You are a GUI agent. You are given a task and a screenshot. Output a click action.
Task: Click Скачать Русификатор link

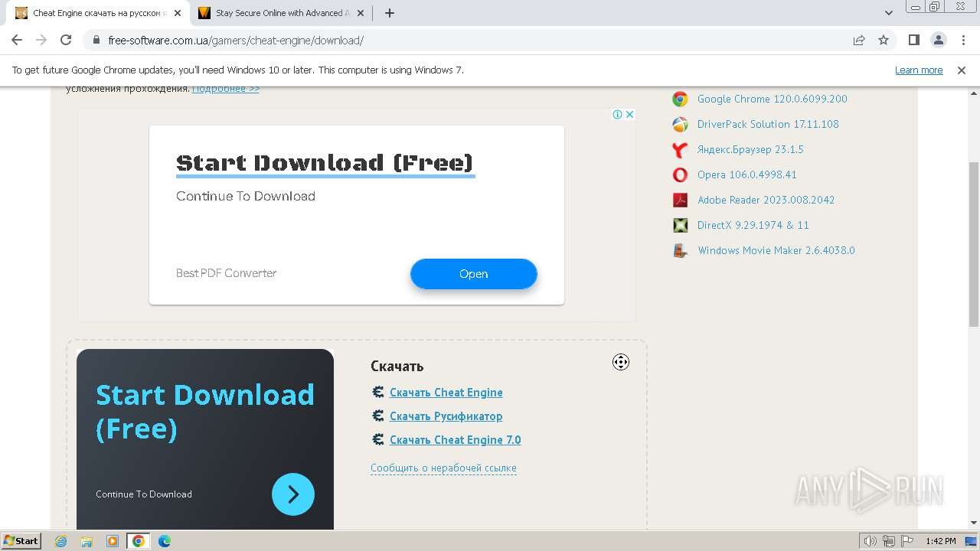click(446, 416)
